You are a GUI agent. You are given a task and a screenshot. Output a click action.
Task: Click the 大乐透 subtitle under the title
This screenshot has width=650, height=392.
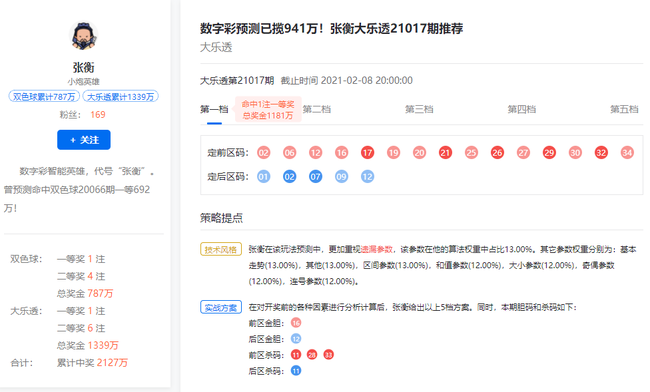216,47
